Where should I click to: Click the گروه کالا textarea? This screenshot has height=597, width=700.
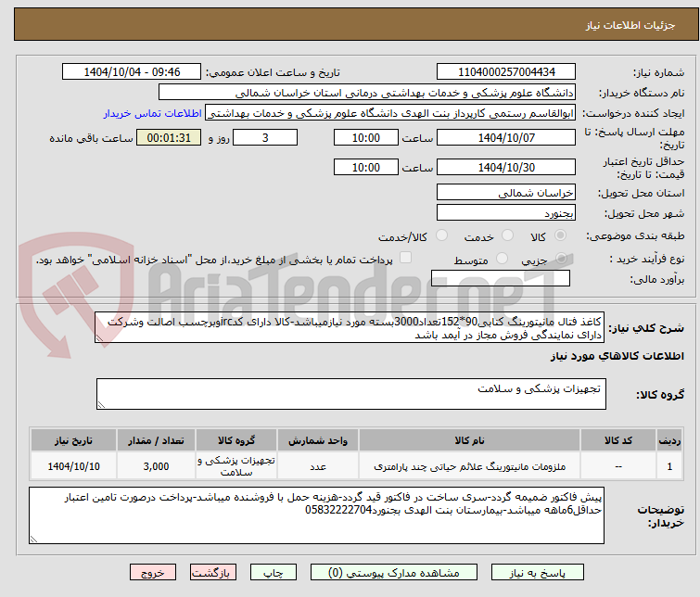click(351, 394)
